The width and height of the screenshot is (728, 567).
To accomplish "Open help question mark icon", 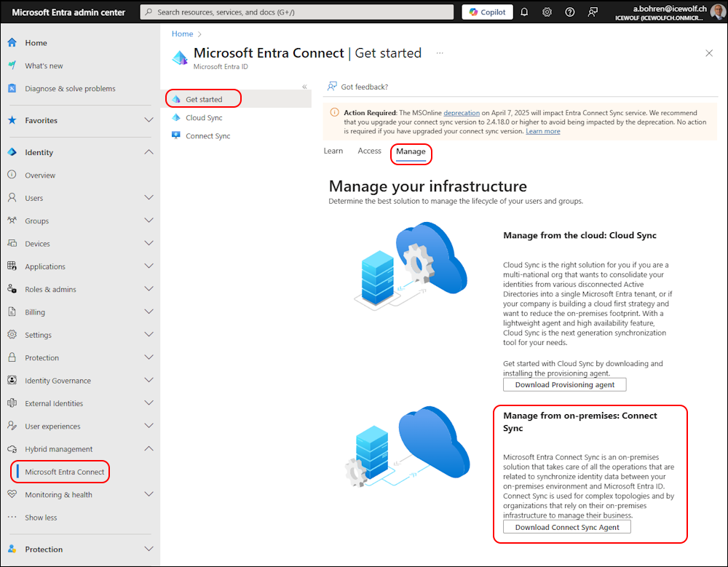I will tap(570, 12).
